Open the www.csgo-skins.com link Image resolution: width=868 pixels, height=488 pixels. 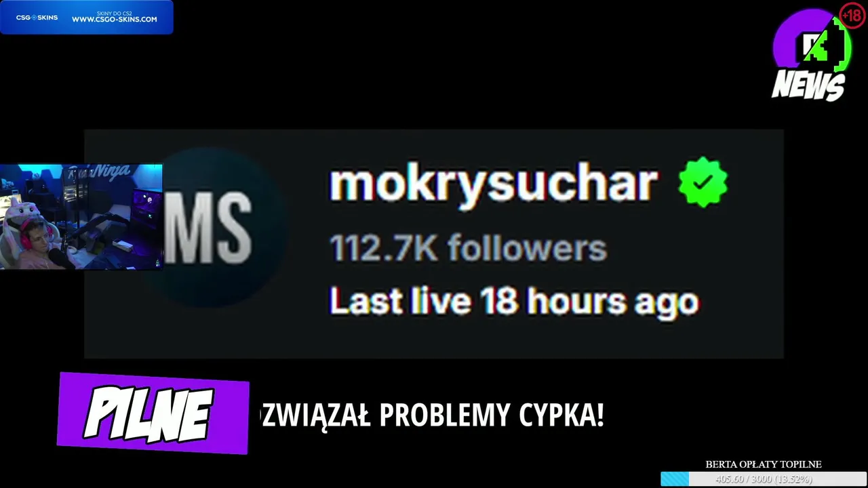(x=114, y=19)
